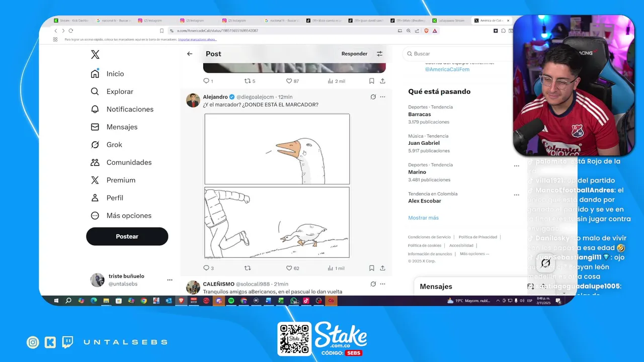Screen dimensions: 644x362
Task: Click Responder at top of post
Action: click(x=354, y=54)
